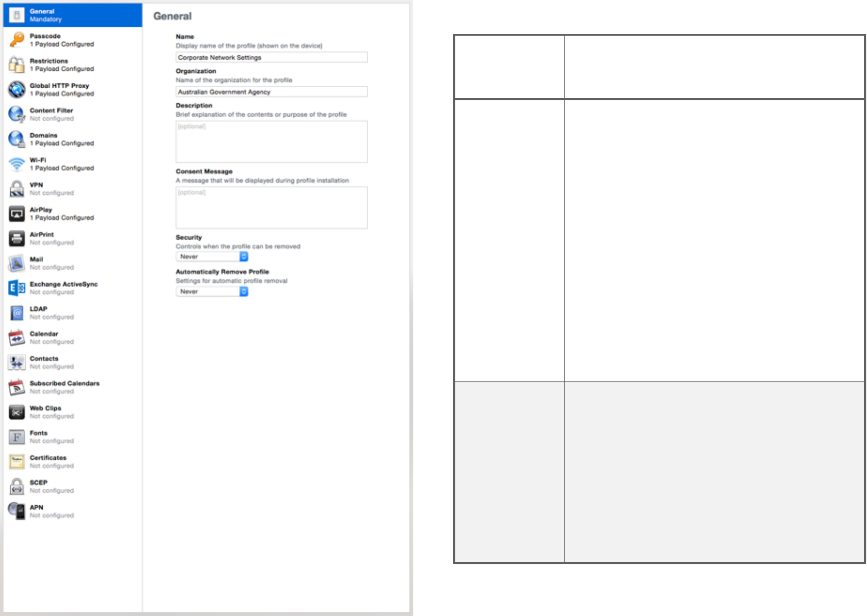Viewport: 867px width, 616px height.
Task: Click the APN label
Action: [37, 508]
